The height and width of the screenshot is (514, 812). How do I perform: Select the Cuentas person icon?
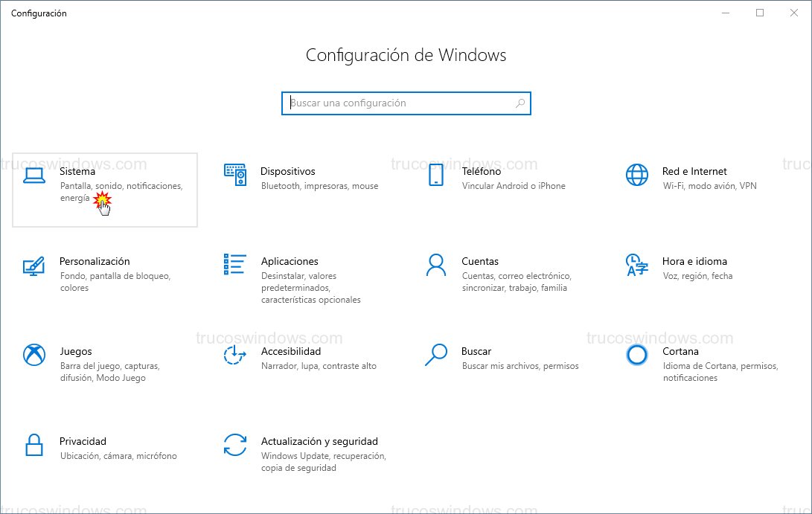tap(436, 265)
